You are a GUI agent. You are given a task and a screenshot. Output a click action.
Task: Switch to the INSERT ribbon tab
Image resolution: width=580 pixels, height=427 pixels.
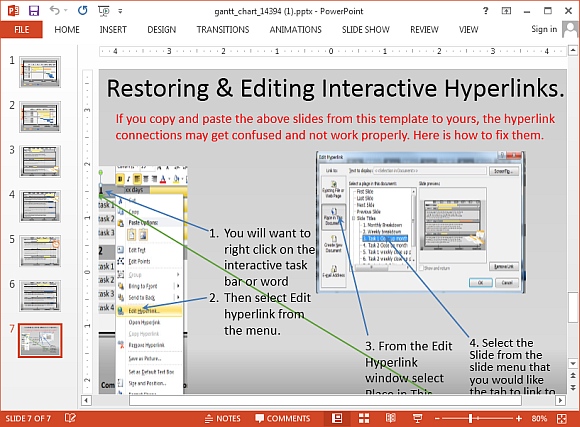(113, 30)
